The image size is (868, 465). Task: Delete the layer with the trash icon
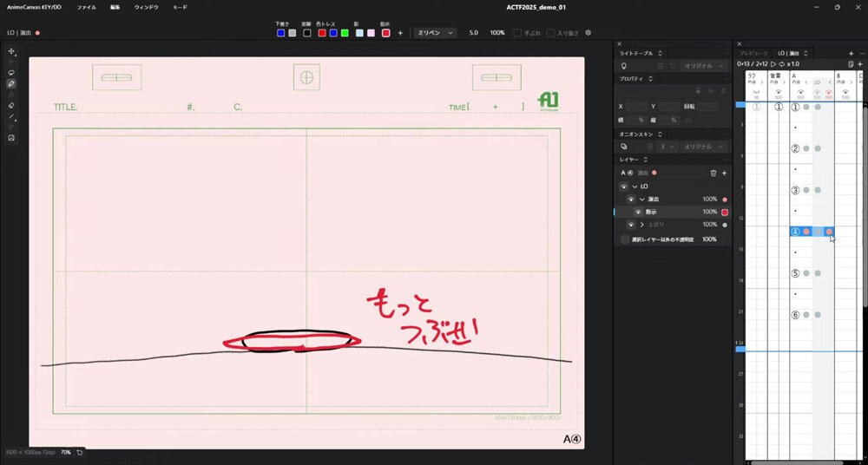tap(713, 174)
